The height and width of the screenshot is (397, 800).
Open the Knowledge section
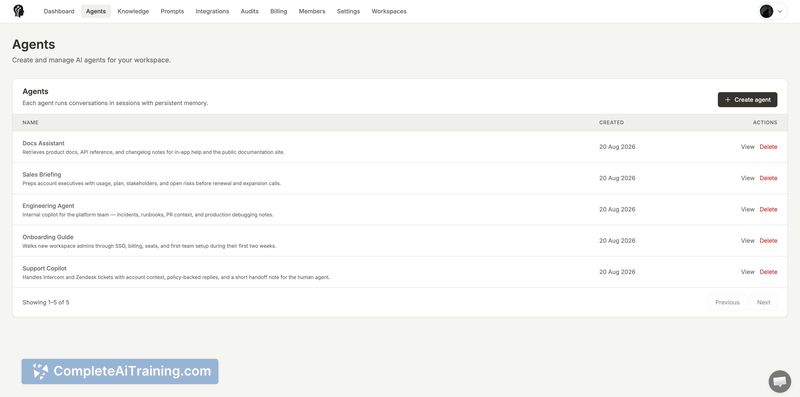tap(133, 11)
